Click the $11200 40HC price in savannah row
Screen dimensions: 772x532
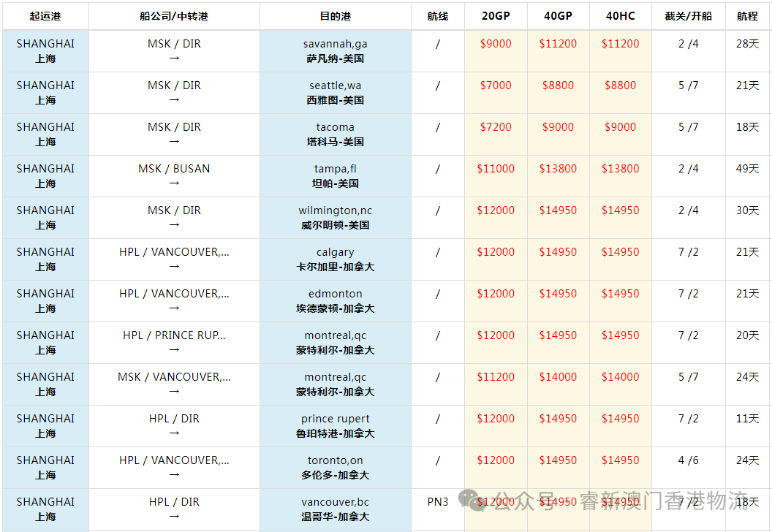point(621,44)
